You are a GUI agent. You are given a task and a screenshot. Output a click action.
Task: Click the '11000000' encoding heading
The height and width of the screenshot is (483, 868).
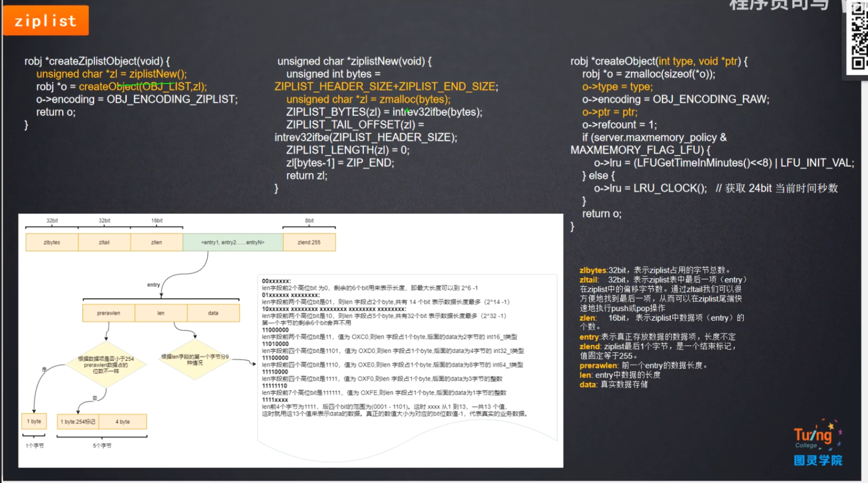[275, 330]
